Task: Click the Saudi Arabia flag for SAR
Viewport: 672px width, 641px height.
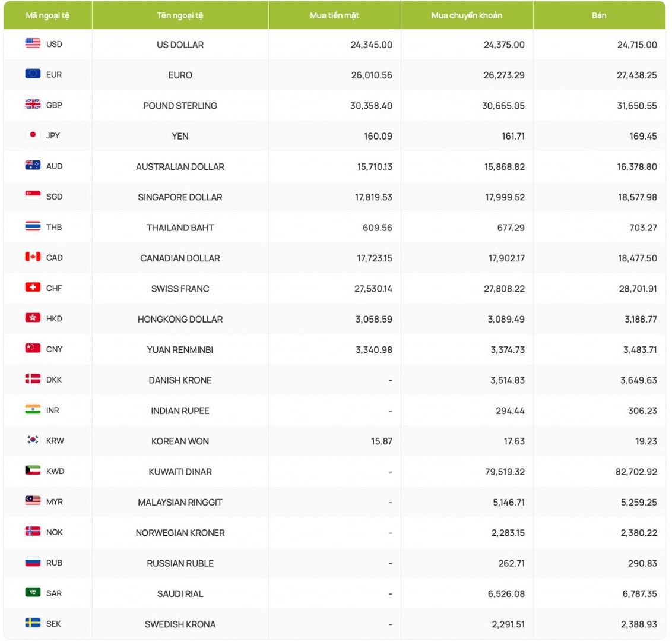Action: pos(33,592)
